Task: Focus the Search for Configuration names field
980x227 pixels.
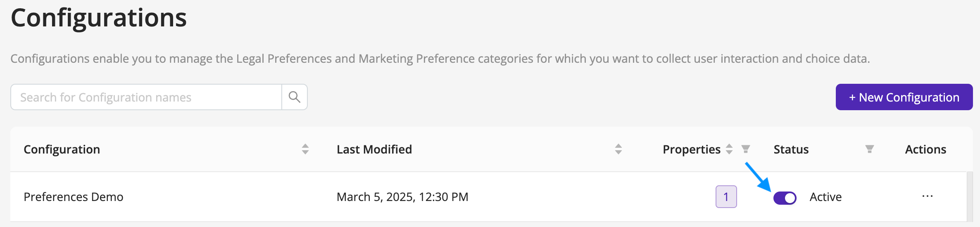Action: pyautogui.click(x=146, y=97)
